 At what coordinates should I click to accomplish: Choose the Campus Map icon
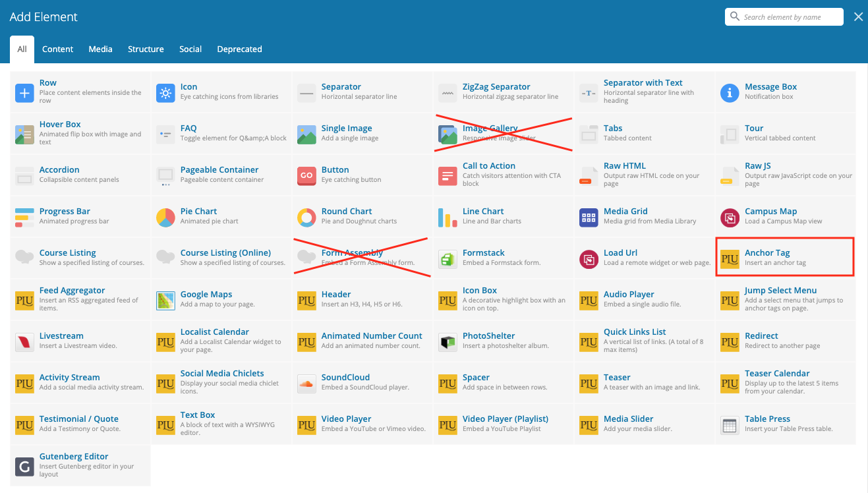pyautogui.click(x=730, y=217)
